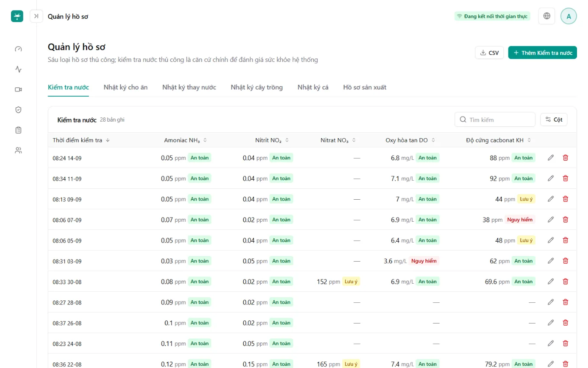The image size is (588, 368).
Task: Open the shield check icon in sidebar
Action: pyautogui.click(x=18, y=110)
